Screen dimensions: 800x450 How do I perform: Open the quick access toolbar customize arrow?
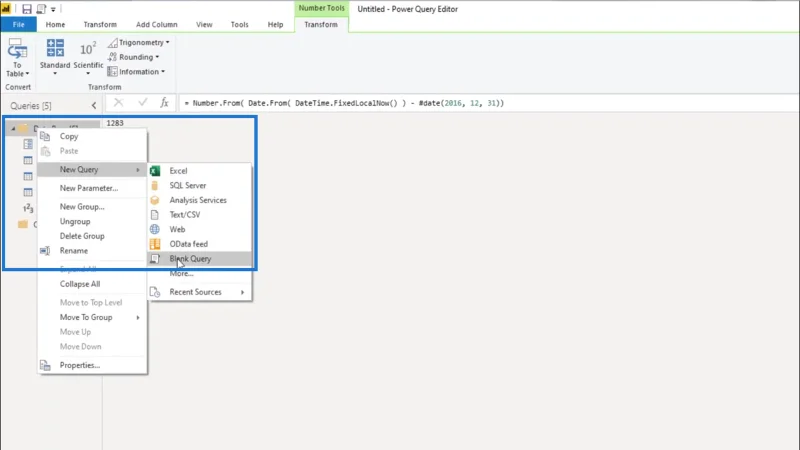pyautogui.click(x=53, y=9)
